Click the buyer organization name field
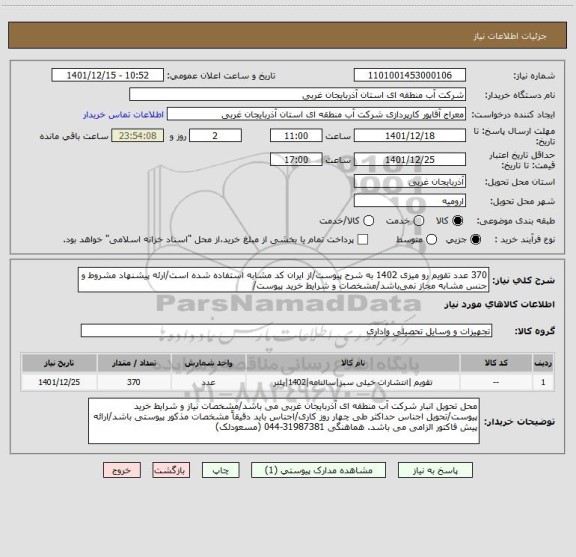This screenshot has height=557, width=576. 298,95
